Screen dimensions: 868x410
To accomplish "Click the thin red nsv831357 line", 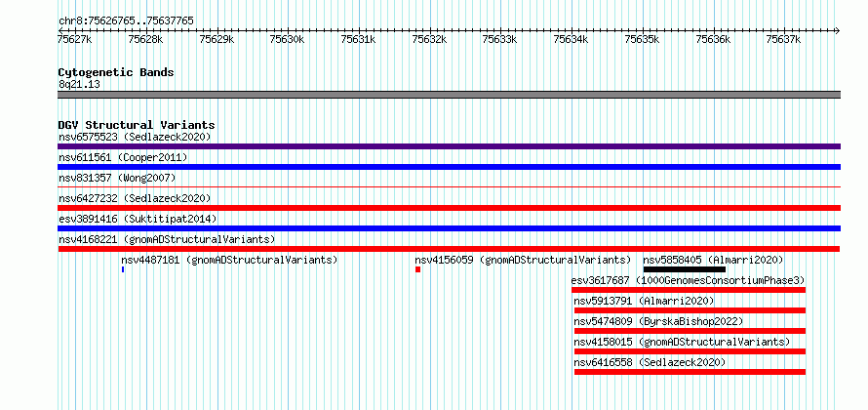I will pos(449,187).
